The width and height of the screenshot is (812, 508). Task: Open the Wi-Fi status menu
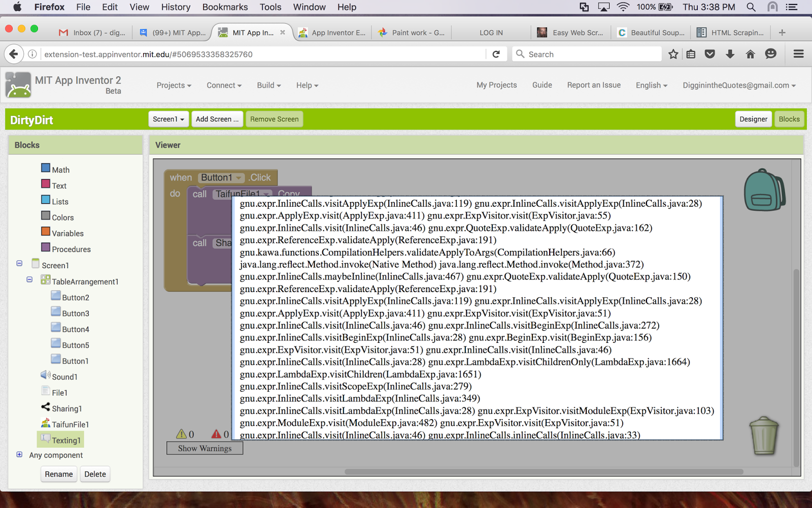click(623, 7)
